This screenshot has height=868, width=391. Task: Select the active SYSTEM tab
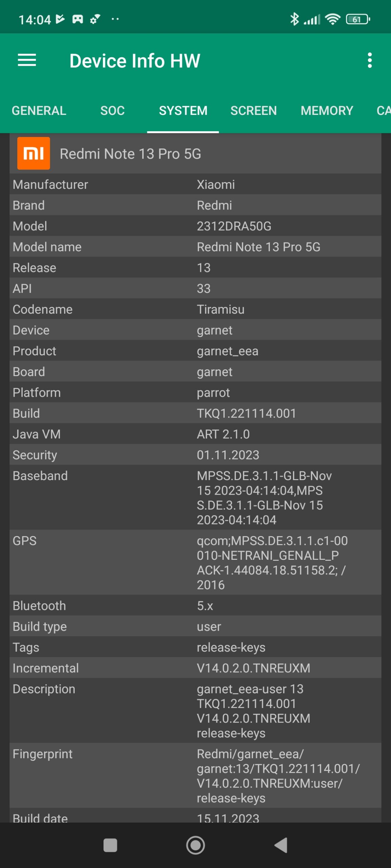(x=183, y=111)
